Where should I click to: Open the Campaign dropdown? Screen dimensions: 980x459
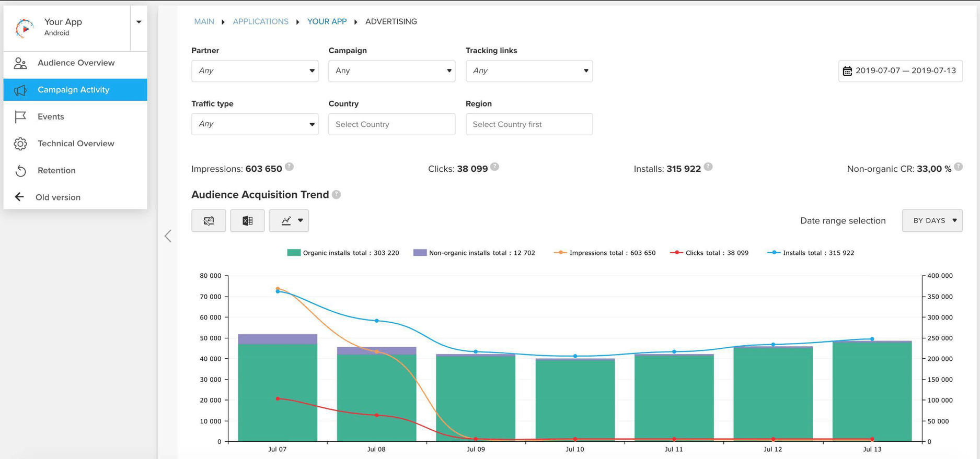391,71
